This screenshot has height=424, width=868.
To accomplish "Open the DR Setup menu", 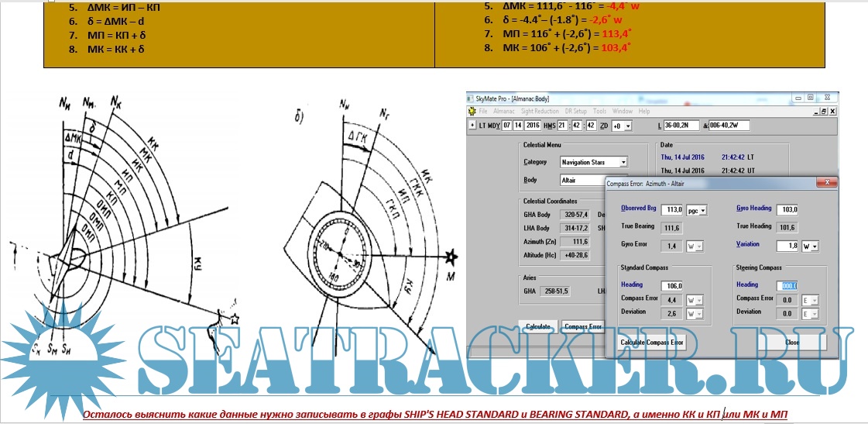I will (x=577, y=112).
